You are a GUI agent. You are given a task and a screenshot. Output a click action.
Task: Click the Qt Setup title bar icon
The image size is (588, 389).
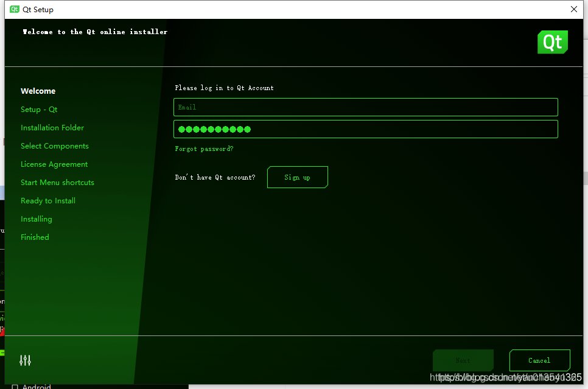coord(15,9)
